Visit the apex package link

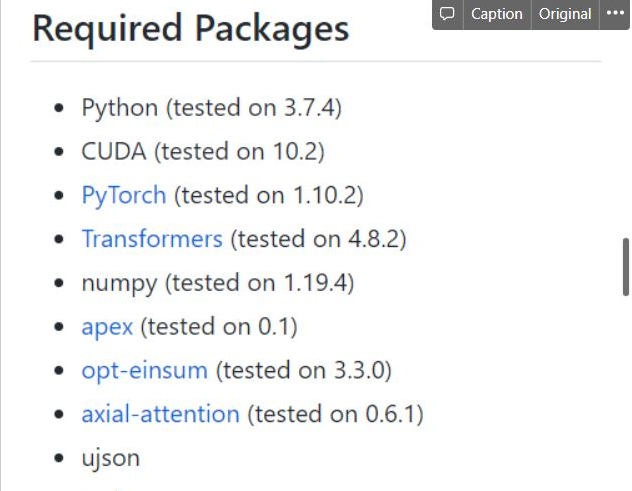tap(107, 327)
